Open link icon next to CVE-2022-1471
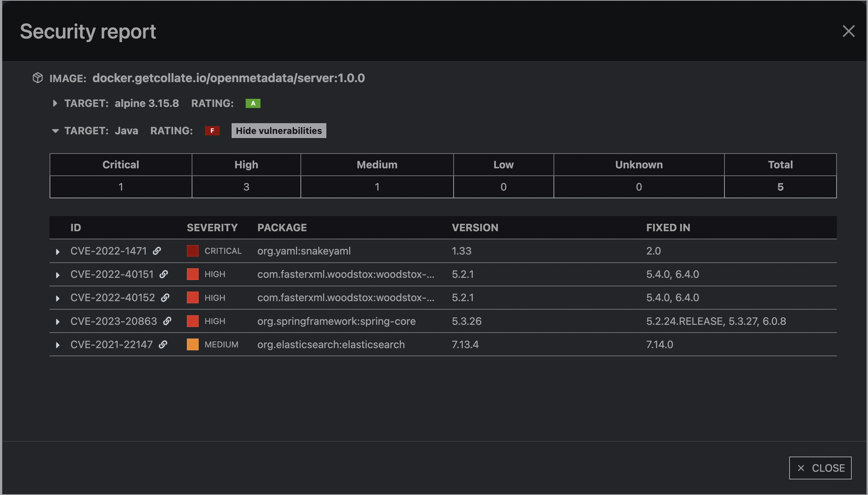Viewport: 868px width, 495px height. click(157, 251)
